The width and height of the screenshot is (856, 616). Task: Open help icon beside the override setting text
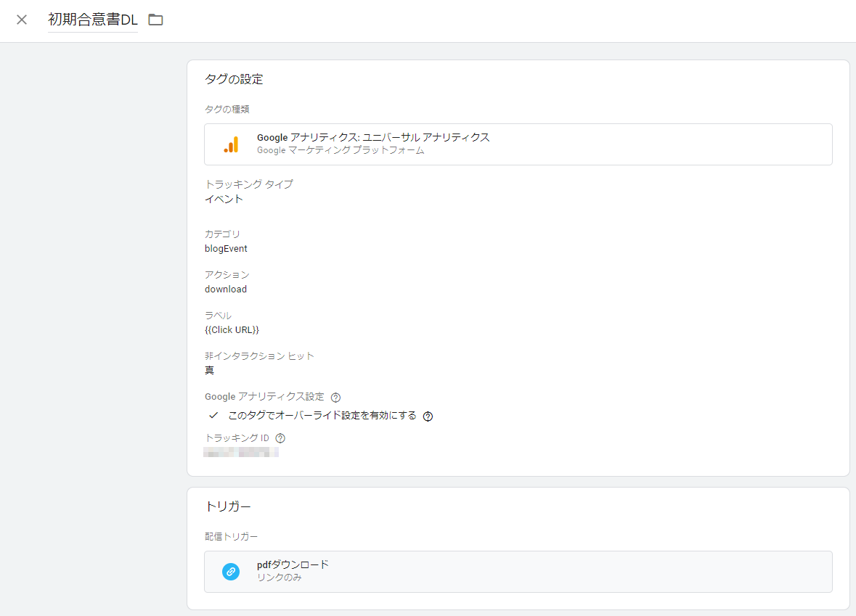pos(428,416)
